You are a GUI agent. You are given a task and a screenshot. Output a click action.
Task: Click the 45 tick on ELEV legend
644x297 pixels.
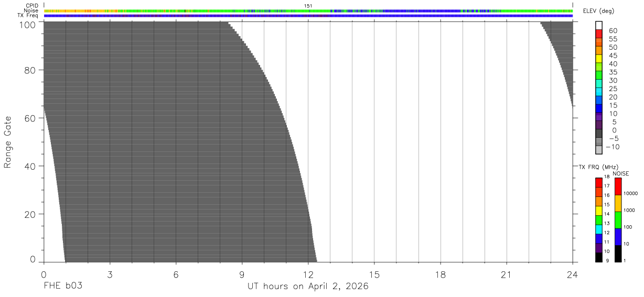(613, 56)
